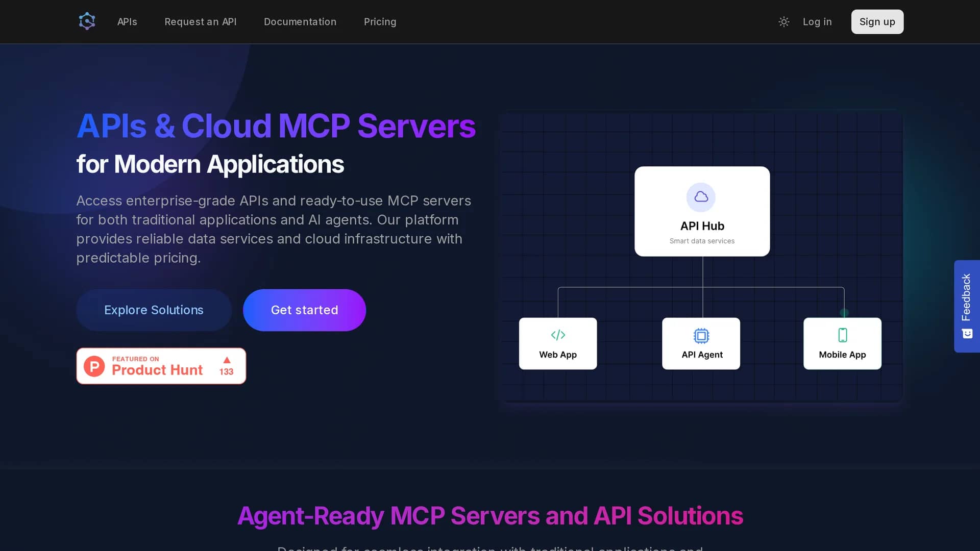980x551 pixels.
Task: Click the 133 upvote count
Action: [x=226, y=372]
